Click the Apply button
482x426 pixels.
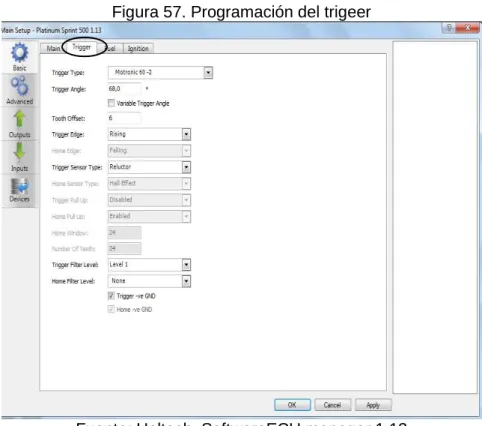point(373,405)
